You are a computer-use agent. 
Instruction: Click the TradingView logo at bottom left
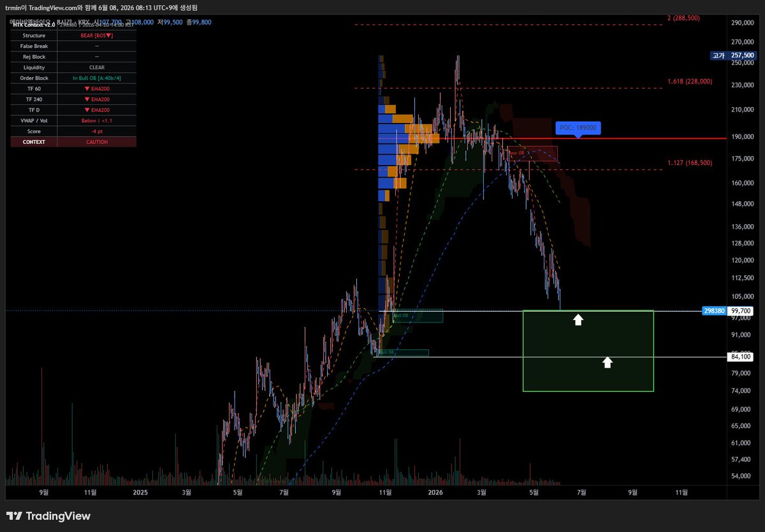tap(48, 516)
